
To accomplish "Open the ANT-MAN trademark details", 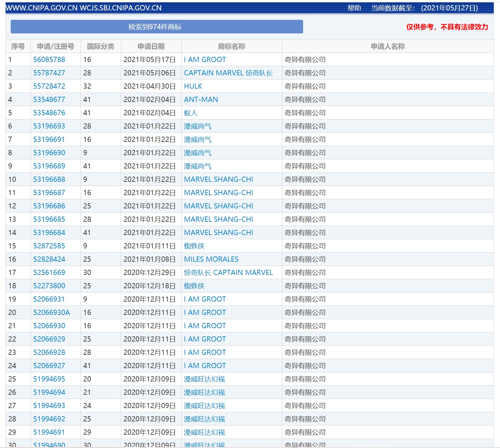I will [x=201, y=100].
